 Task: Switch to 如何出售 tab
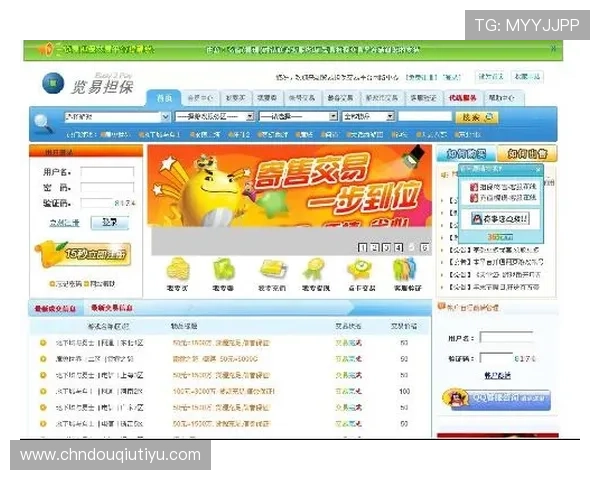click(527, 154)
